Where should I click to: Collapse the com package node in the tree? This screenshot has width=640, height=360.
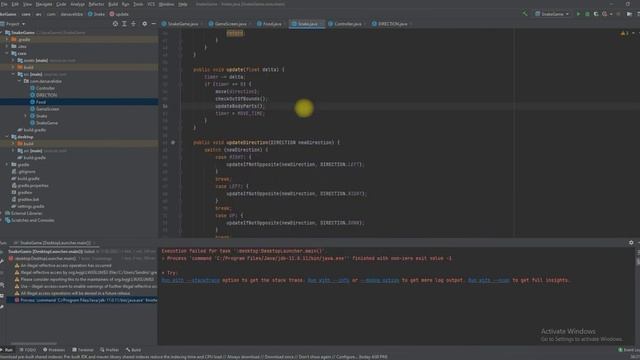(x=20, y=81)
